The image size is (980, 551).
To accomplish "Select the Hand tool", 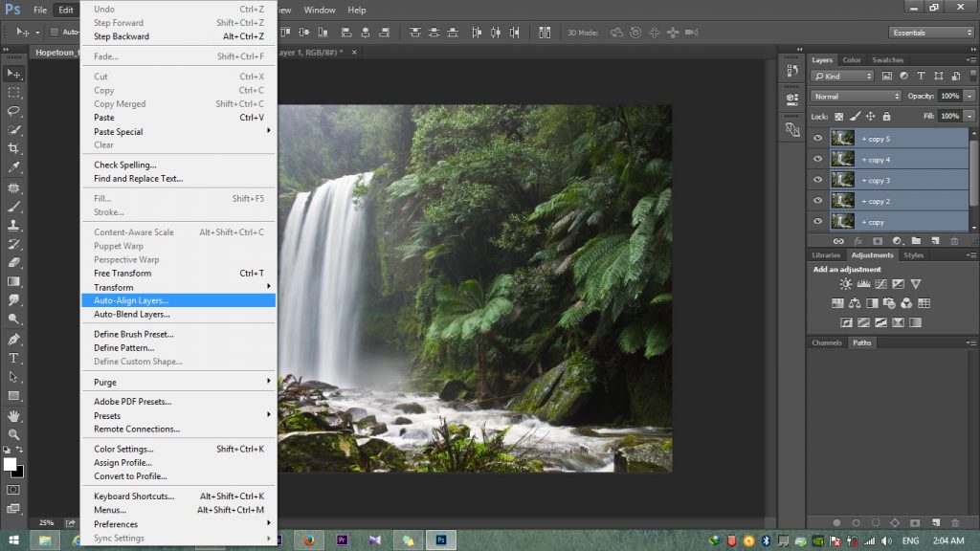I will [14, 415].
